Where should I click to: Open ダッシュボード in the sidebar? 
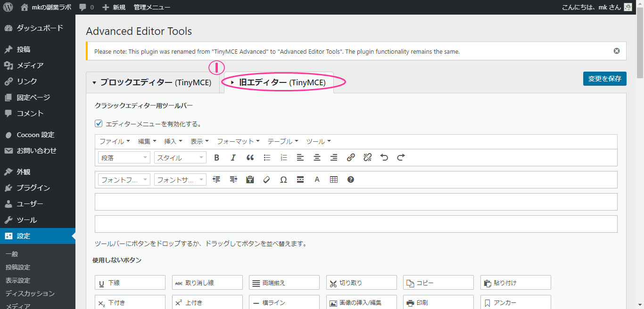pyautogui.click(x=38, y=28)
